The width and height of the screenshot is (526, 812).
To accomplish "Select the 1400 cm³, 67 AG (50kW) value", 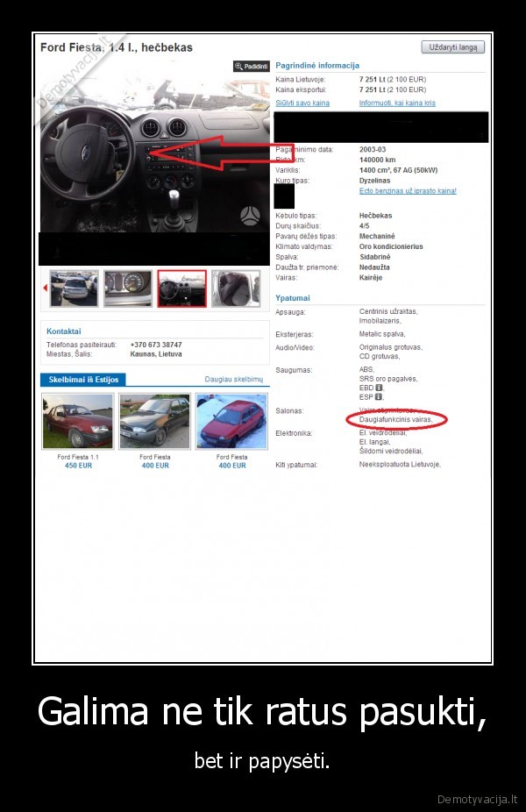I will (x=398, y=170).
